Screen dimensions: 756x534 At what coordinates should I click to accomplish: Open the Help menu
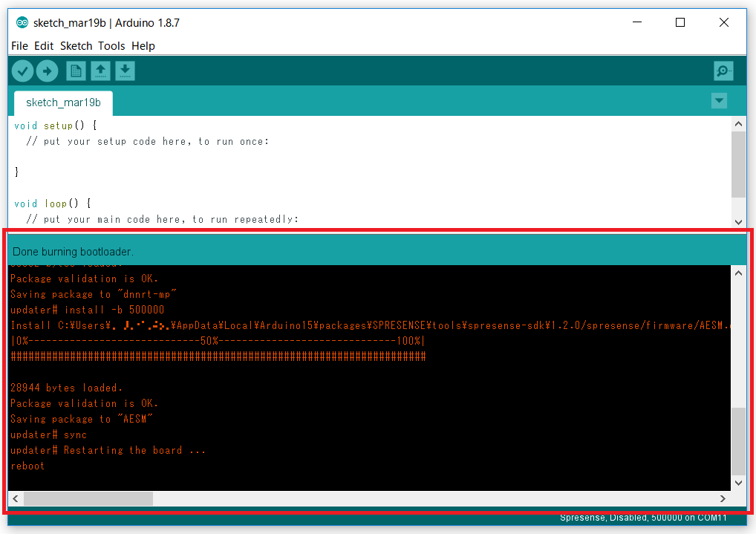(143, 46)
